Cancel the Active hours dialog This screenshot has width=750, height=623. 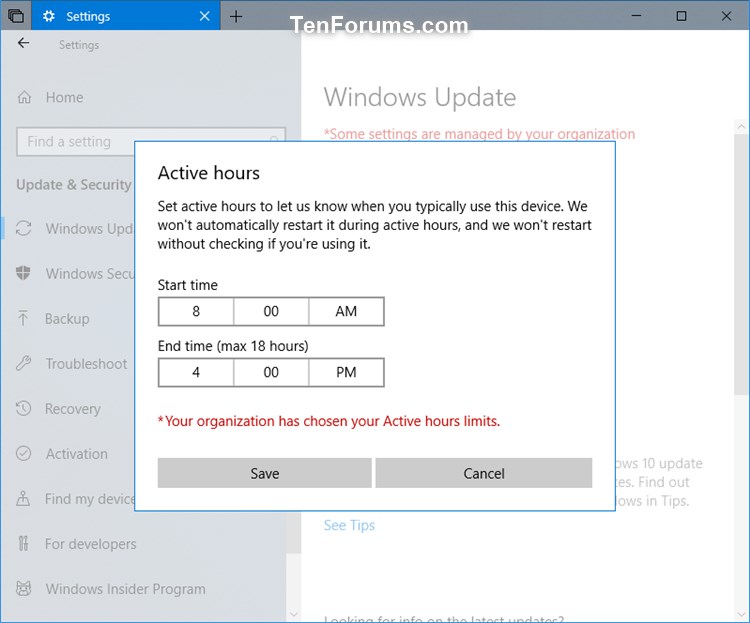pyautogui.click(x=484, y=473)
